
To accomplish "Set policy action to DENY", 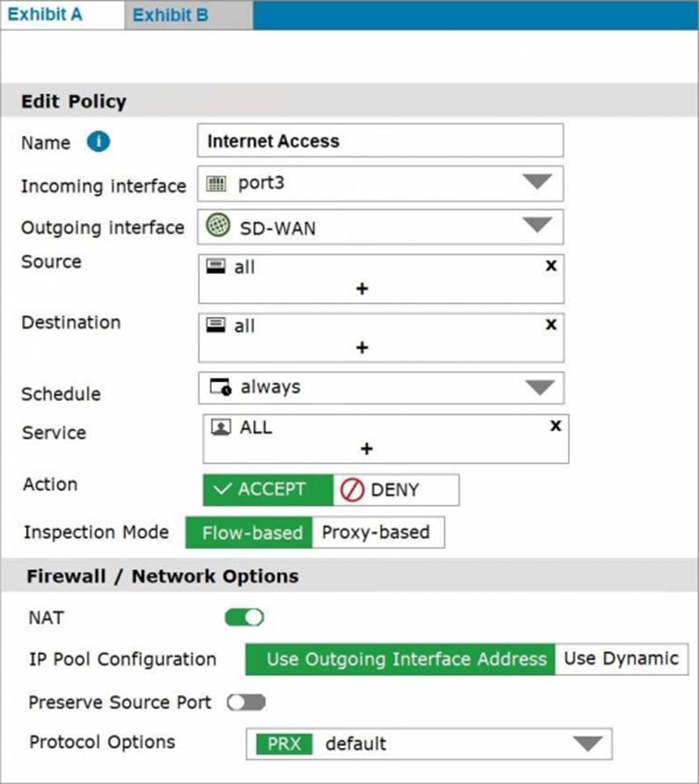I will [x=395, y=490].
